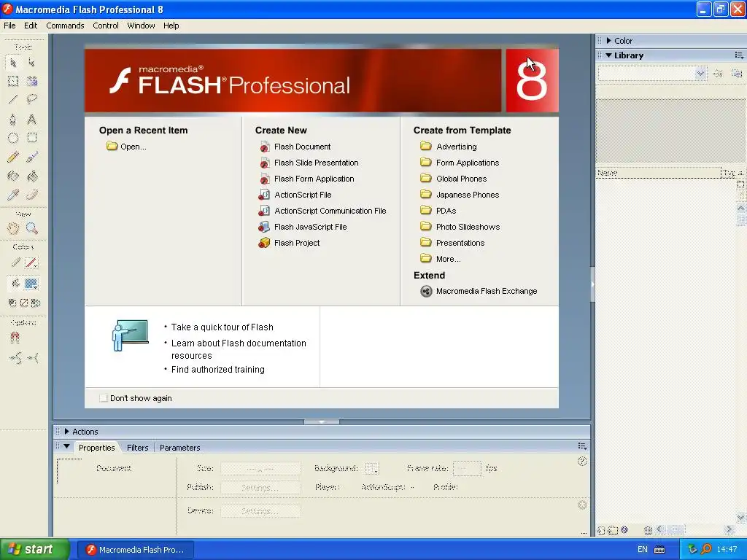This screenshot has width=747, height=560.
Task: Click the Straighten option icon
Action: (33, 357)
